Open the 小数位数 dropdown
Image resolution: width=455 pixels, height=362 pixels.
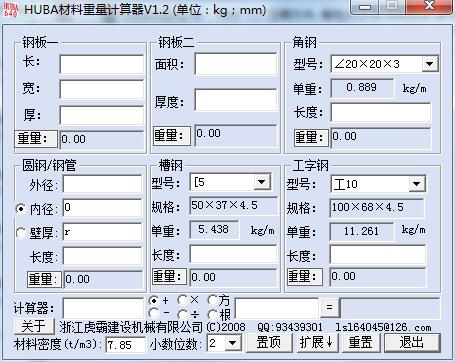point(232,343)
